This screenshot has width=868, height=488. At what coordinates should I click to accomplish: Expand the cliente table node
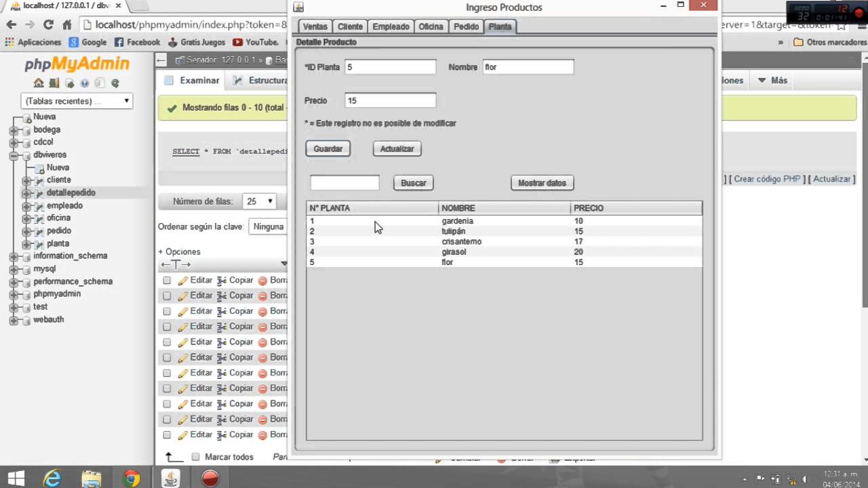(26, 180)
